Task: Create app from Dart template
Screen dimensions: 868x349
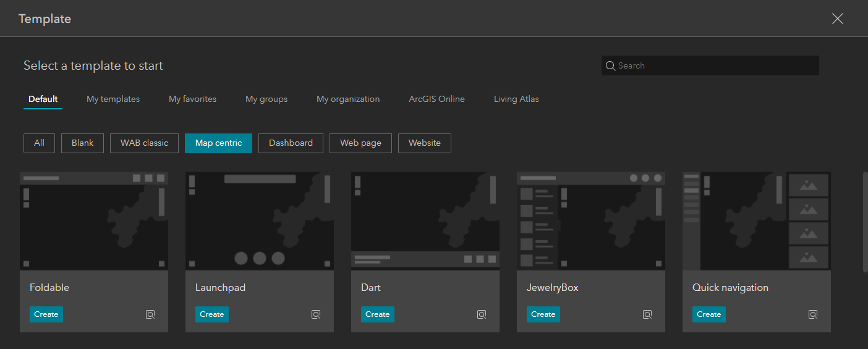Action: pyautogui.click(x=378, y=314)
